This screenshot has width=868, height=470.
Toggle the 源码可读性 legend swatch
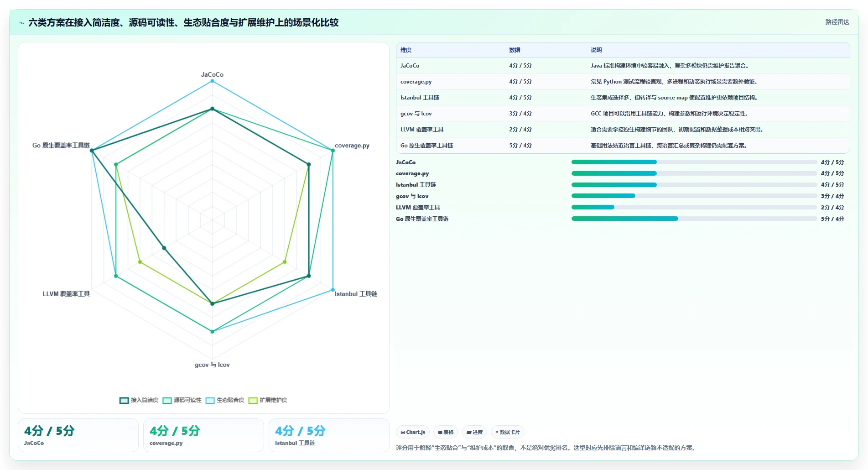tap(167, 400)
